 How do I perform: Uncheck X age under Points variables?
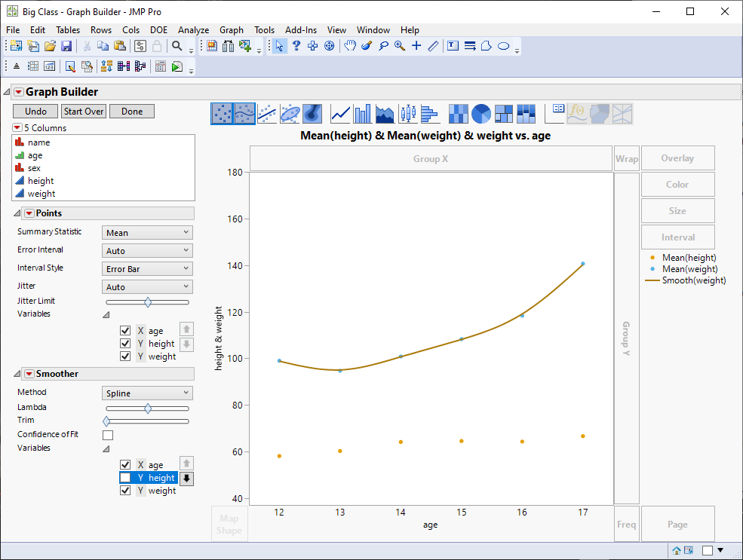tap(125, 330)
